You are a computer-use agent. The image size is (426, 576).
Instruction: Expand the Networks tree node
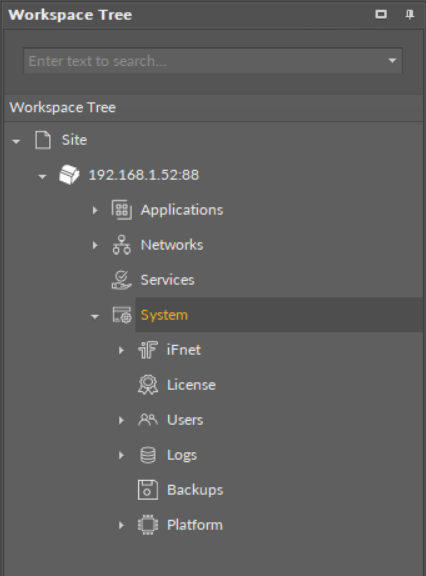(95, 245)
